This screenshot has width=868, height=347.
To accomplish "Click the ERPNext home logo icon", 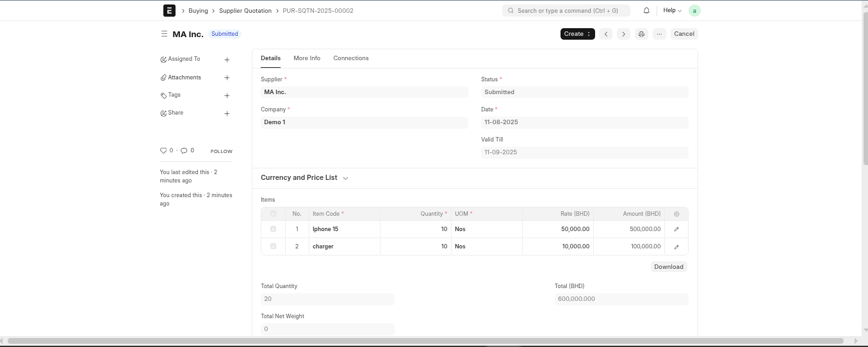I will 169,10.
